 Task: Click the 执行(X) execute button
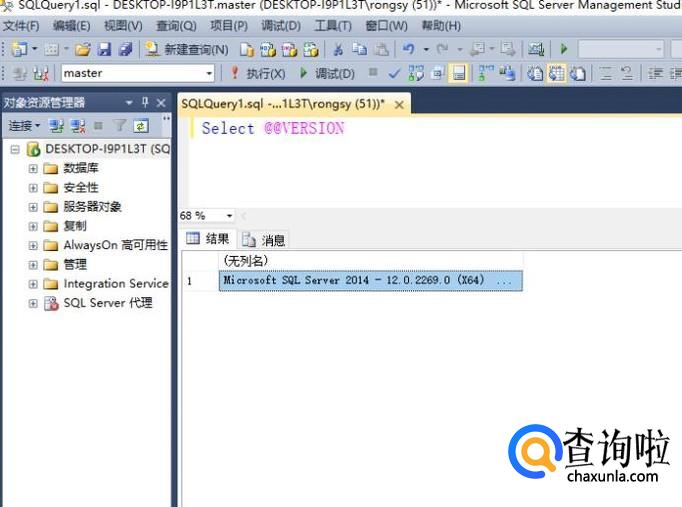(x=258, y=73)
